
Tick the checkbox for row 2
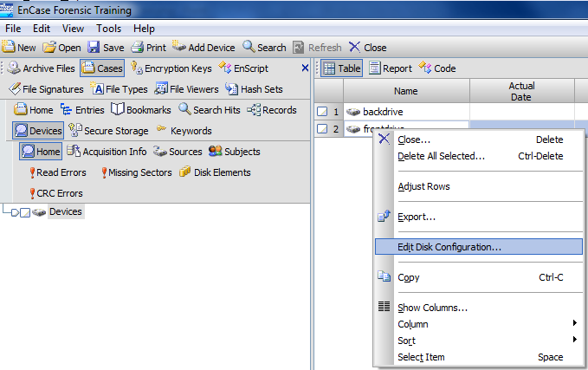[322, 129]
